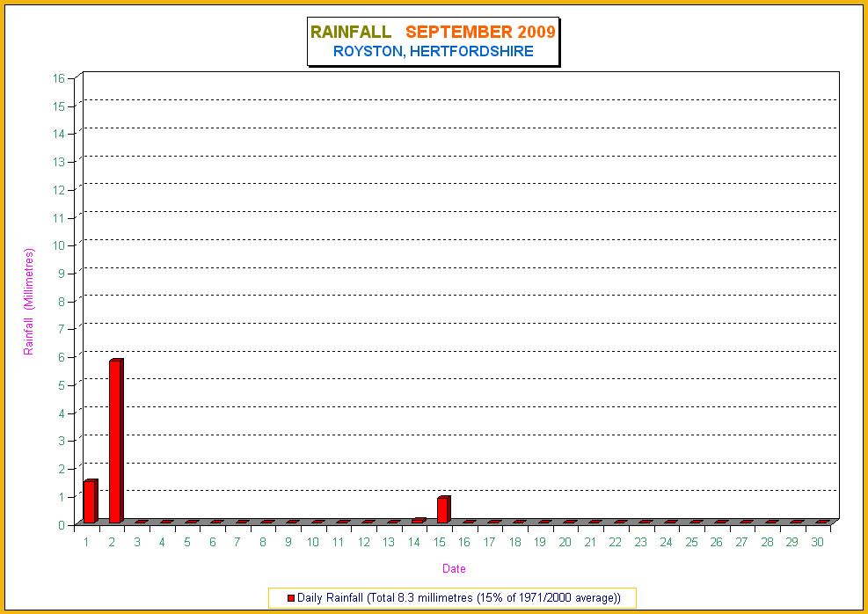Click the x-axis date label 17
The image size is (868, 614).
pyautogui.click(x=489, y=543)
